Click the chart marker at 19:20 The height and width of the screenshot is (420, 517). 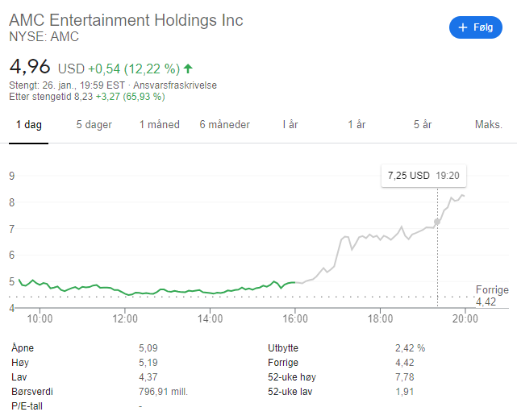click(x=437, y=222)
